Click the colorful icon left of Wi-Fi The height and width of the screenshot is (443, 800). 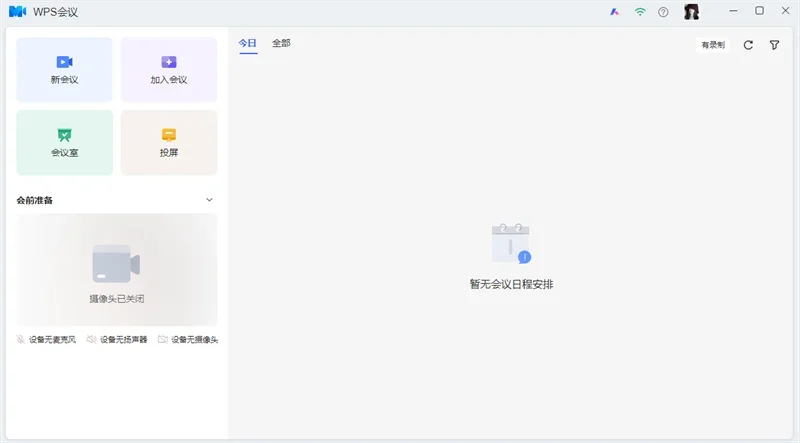[614, 12]
